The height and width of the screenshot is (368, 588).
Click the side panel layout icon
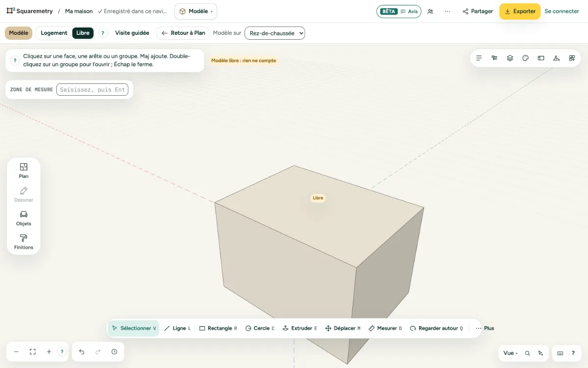point(541,58)
